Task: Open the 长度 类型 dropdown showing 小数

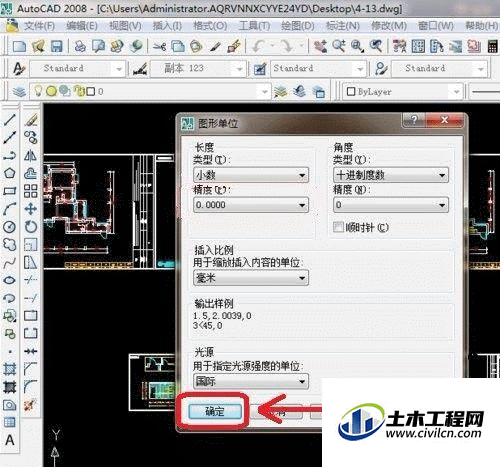Action: pos(251,175)
